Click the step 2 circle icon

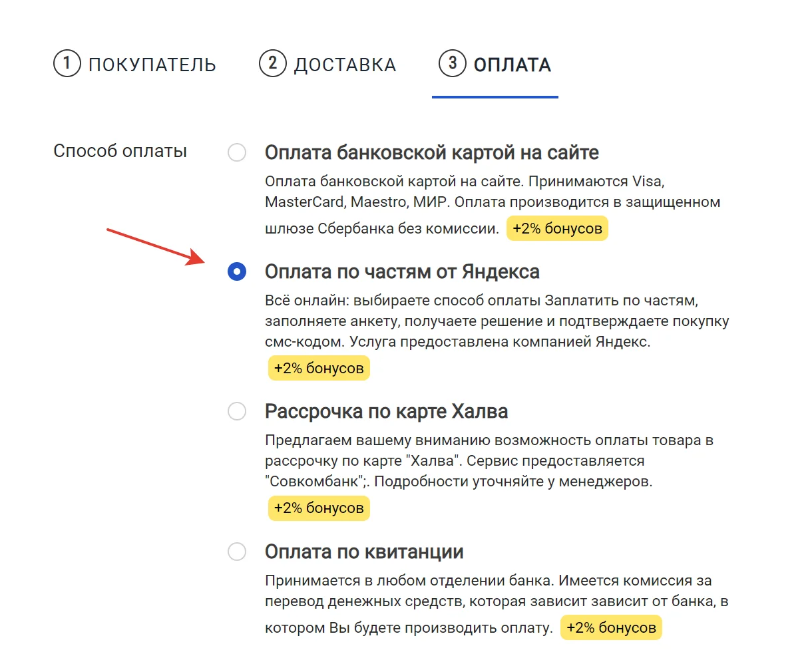(272, 64)
